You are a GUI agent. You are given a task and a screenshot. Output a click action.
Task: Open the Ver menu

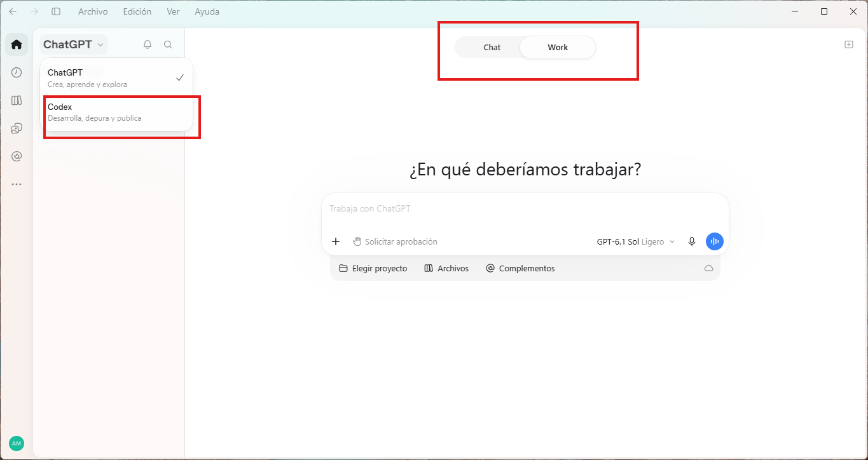(x=173, y=11)
